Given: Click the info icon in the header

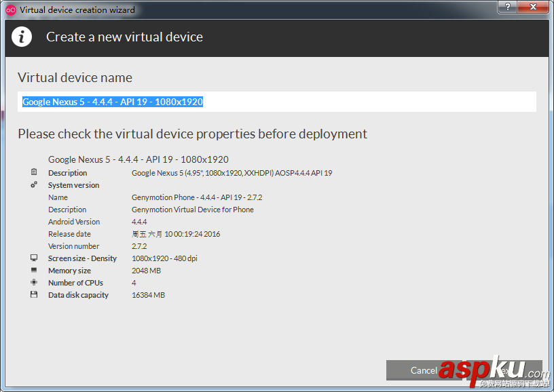Looking at the screenshot, I should [22, 37].
